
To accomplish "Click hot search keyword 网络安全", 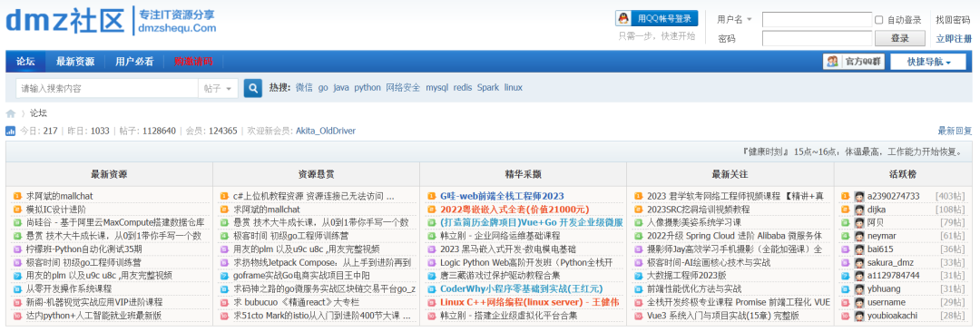I will (403, 87).
